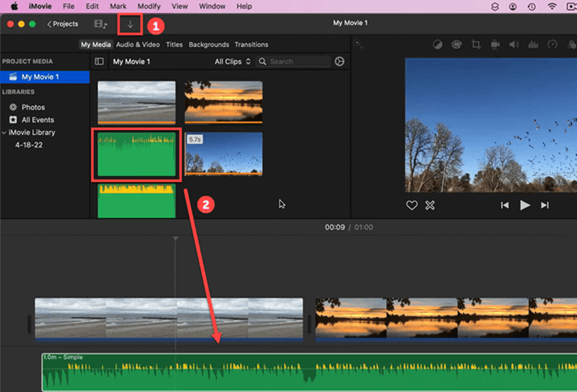Open the Wi-Fi status menu
Screen dimensions: 577x392
tap(551, 7)
